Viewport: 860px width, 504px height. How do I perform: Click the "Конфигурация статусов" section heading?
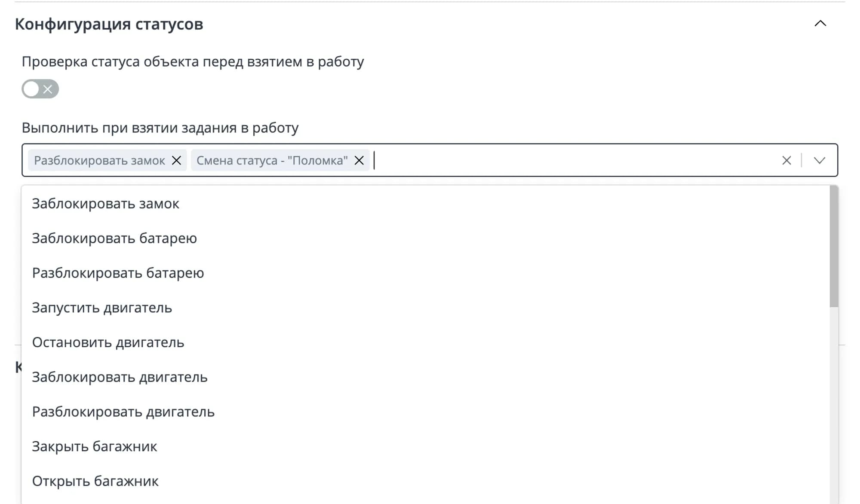(109, 24)
